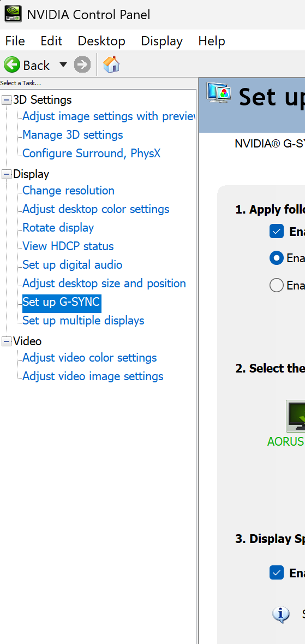The height and width of the screenshot is (644, 305).
Task: Collapse the Display tree node
Action: tap(7, 174)
